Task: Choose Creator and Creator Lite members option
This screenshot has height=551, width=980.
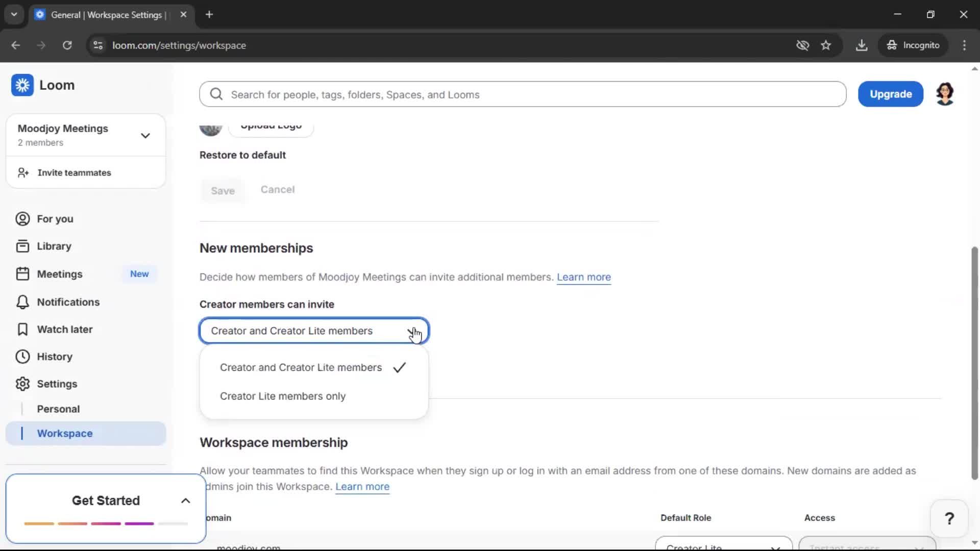Action: point(301,368)
